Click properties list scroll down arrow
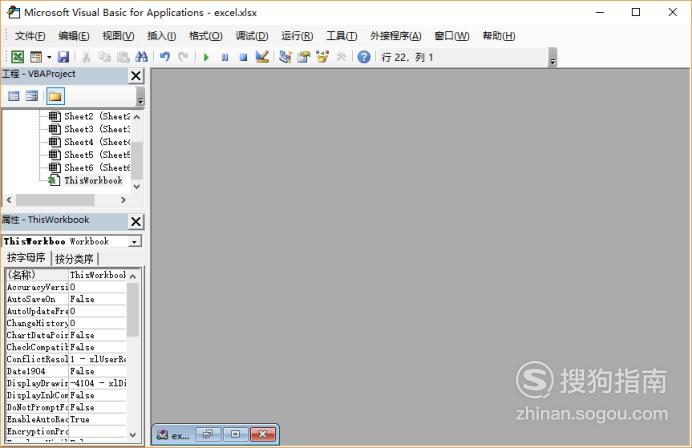Viewport: 692px width, 448px height. 133,435
